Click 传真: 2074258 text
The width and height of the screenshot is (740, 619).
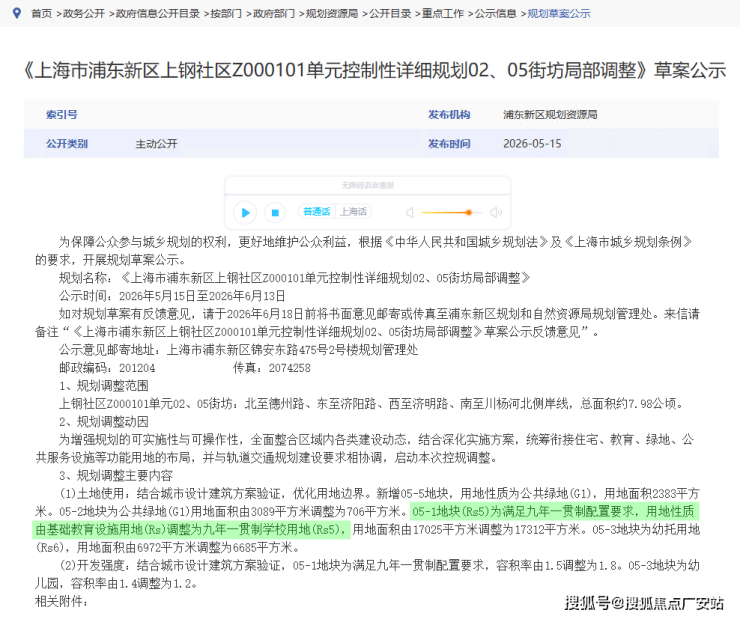(x=272, y=368)
